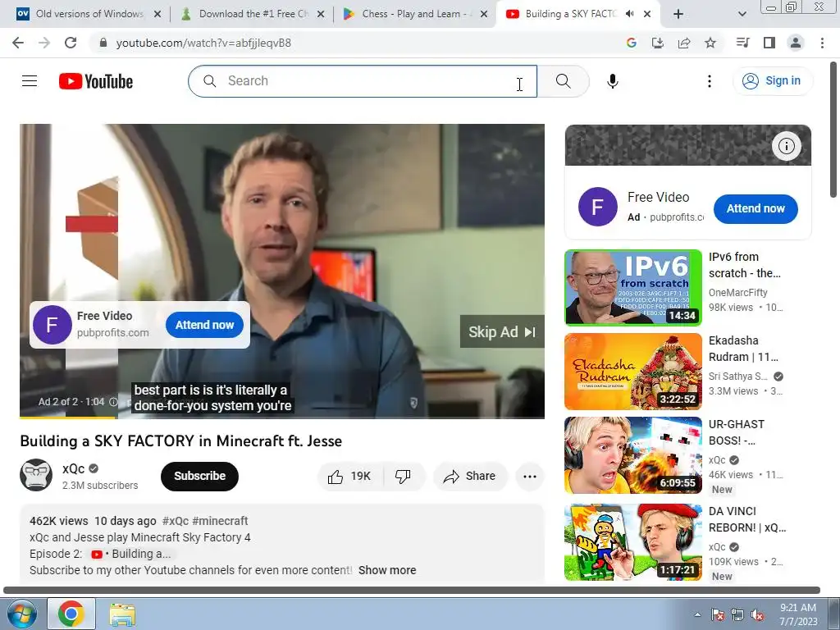Open the ad info icon in sidebar banner
This screenshot has height=630, width=840.
786,146
